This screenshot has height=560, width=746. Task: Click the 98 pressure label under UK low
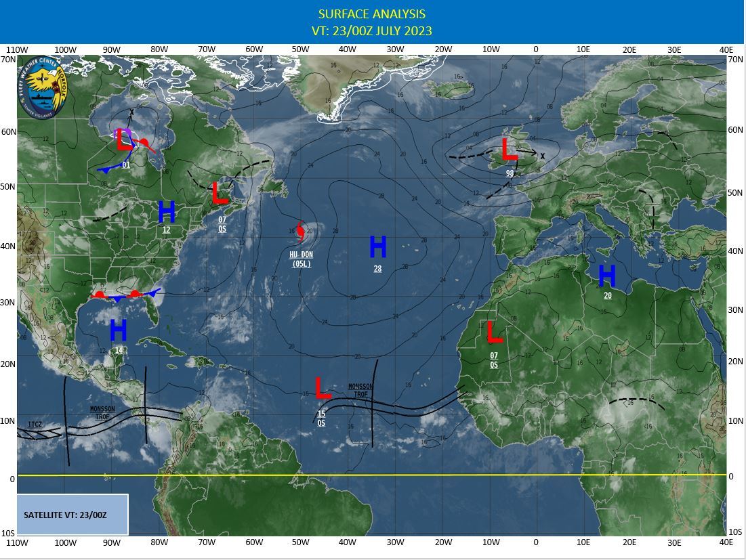(508, 174)
